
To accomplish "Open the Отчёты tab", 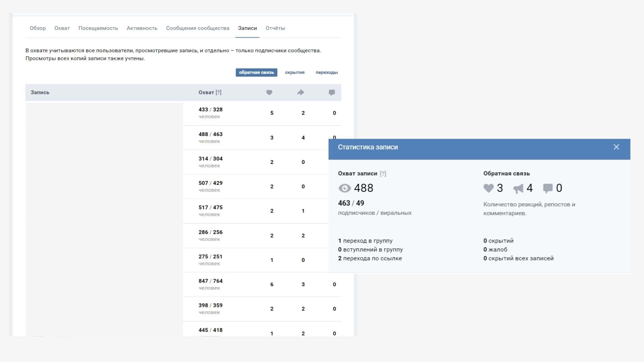I will 275,28.
